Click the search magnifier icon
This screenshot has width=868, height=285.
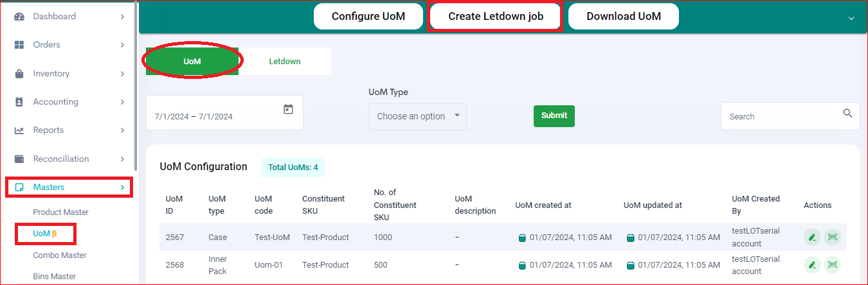[847, 114]
